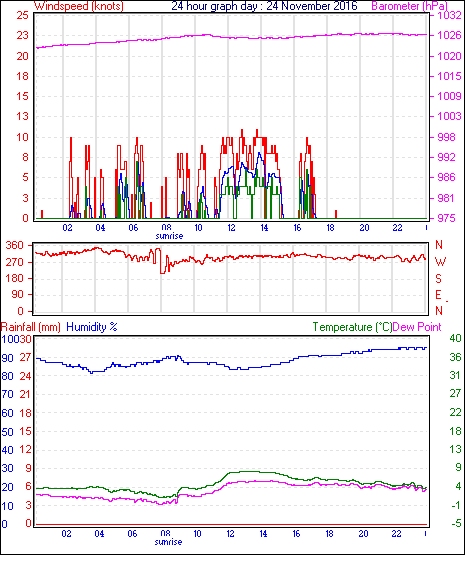Click the 975 hPa barometer scale value
This screenshot has height=563, width=465.
coord(446,219)
